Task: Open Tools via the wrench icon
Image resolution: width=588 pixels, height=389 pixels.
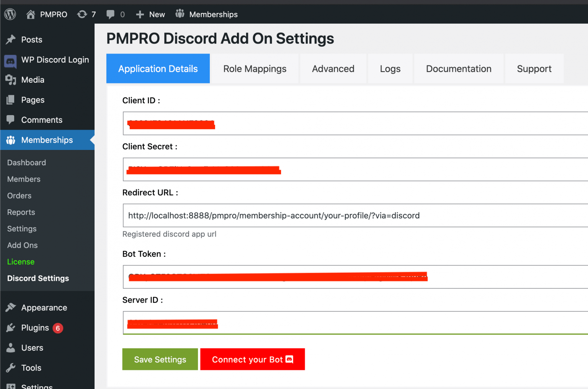Action: [x=11, y=368]
